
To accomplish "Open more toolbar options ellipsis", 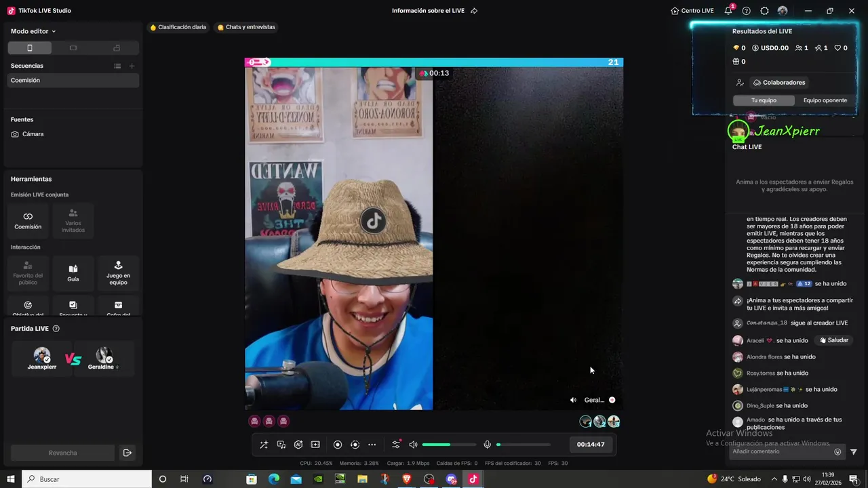I will [x=372, y=445].
